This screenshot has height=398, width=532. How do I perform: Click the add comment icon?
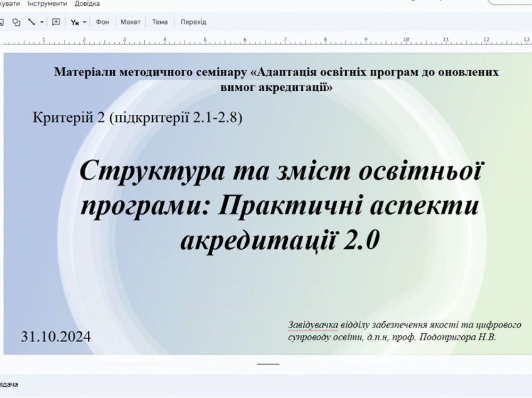click(56, 22)
